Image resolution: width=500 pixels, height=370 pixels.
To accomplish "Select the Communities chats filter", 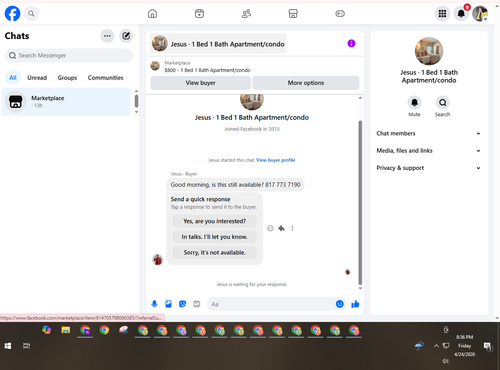I will click(105, 78).
